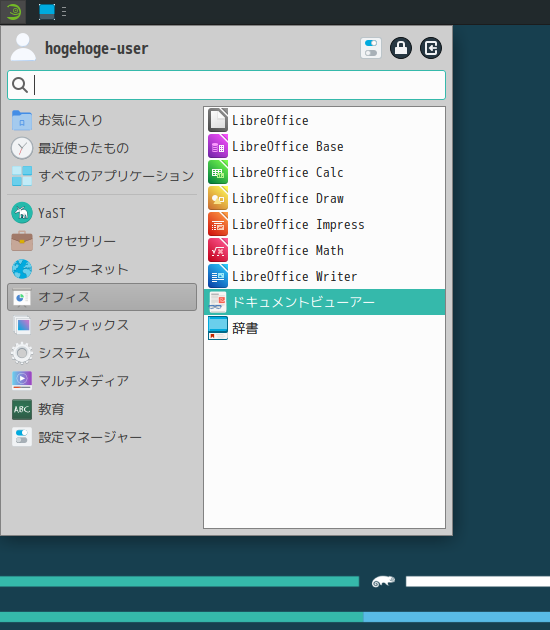Screen dimensions: 550x630
Task: Click the briefcase icon for accessories
Action: tap(22, 241)
